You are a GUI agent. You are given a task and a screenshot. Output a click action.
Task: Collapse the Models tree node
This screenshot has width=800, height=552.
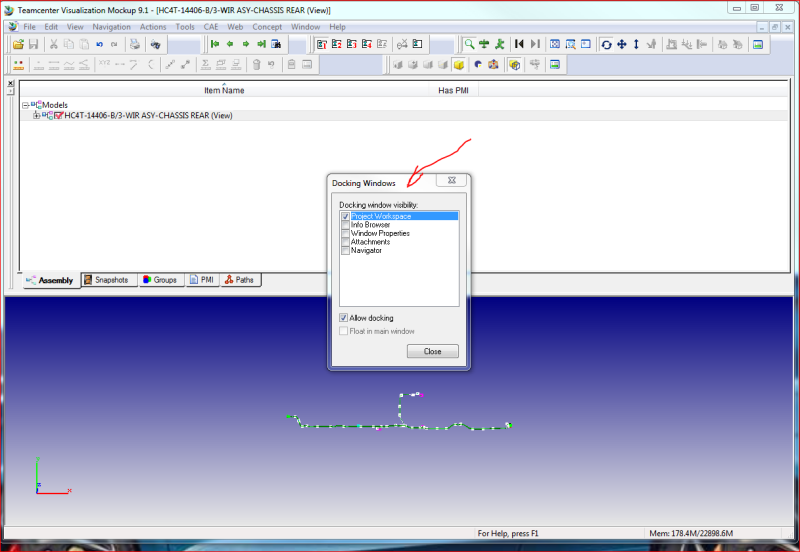tap(25, 105)
